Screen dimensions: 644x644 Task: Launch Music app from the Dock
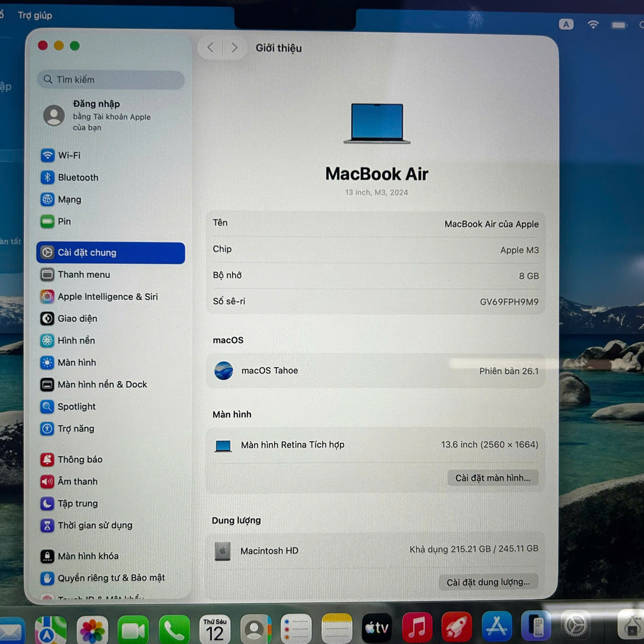coord(416,627)
